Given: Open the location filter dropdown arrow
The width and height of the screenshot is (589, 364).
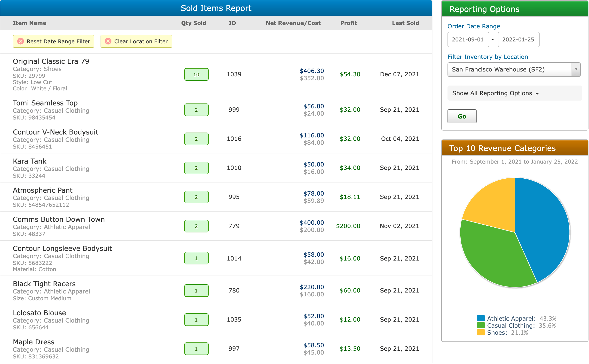Looking at the screenshot, I should [576, 69].
